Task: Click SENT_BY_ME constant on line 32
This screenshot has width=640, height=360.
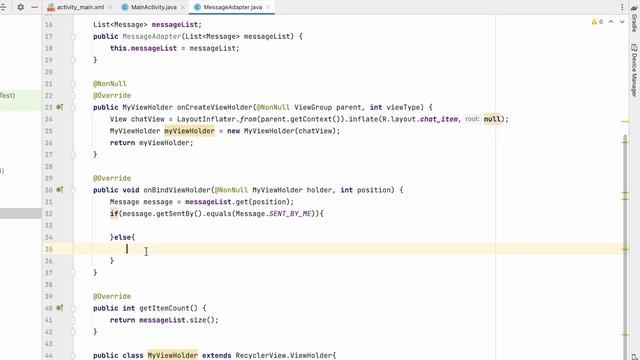Action: click(x=290, y=213)
